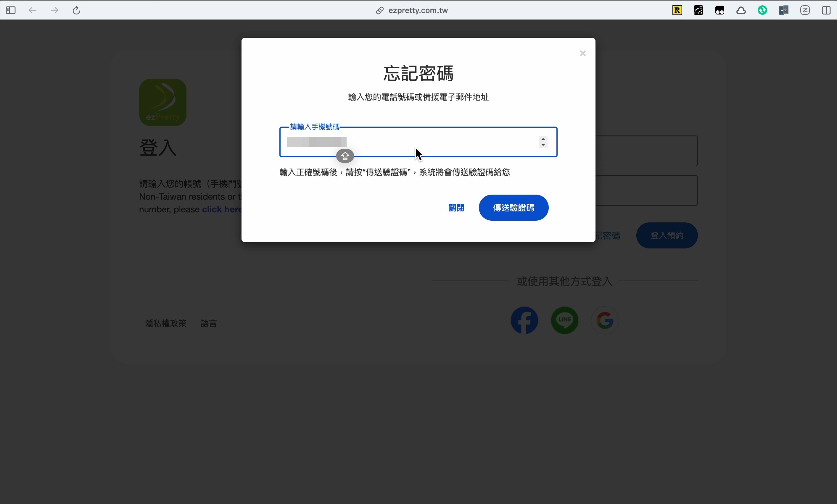The image size is (837, 504).
Task: Click the 登入 heading on the login page
Action: pos(158,148)
